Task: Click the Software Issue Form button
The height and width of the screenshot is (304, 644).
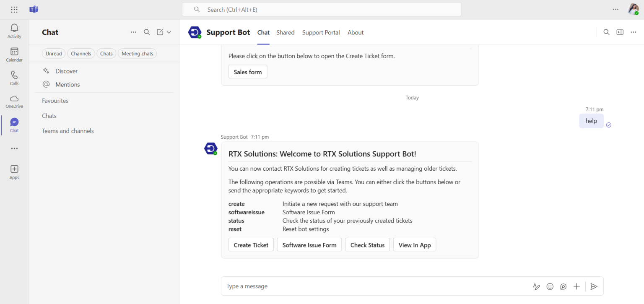Action: tap(309, 245)
